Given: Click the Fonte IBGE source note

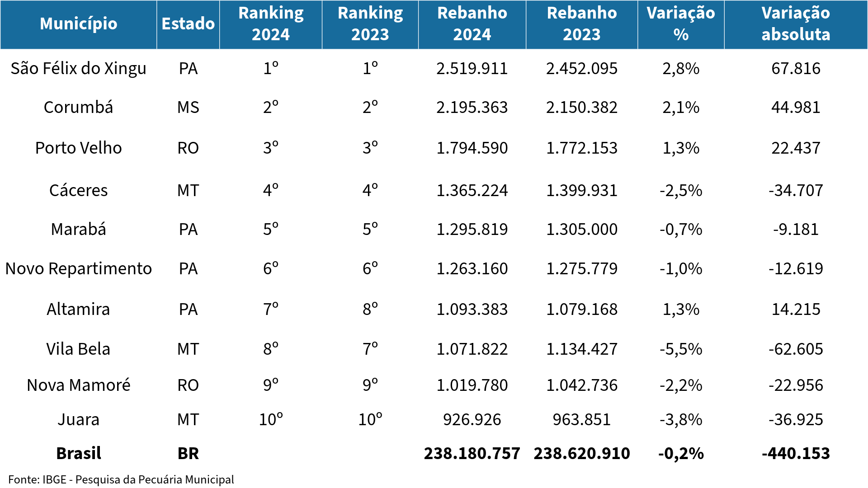Looking at the screenshot, I should (x=121, y=480).
